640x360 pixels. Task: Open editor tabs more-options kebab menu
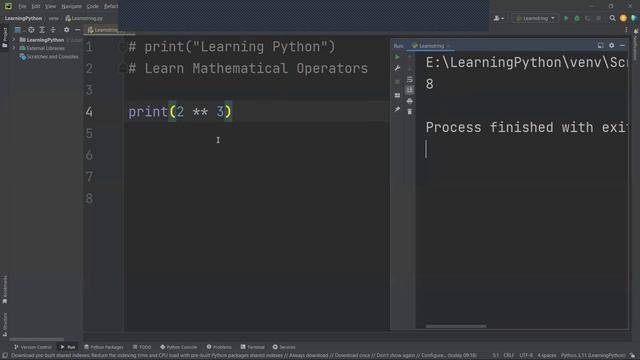626,30
